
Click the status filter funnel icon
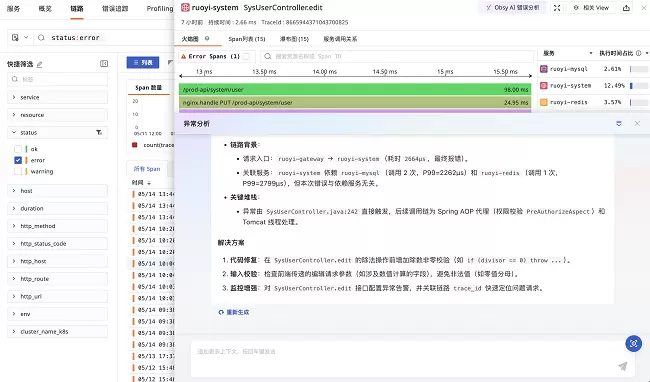point(99,133)
